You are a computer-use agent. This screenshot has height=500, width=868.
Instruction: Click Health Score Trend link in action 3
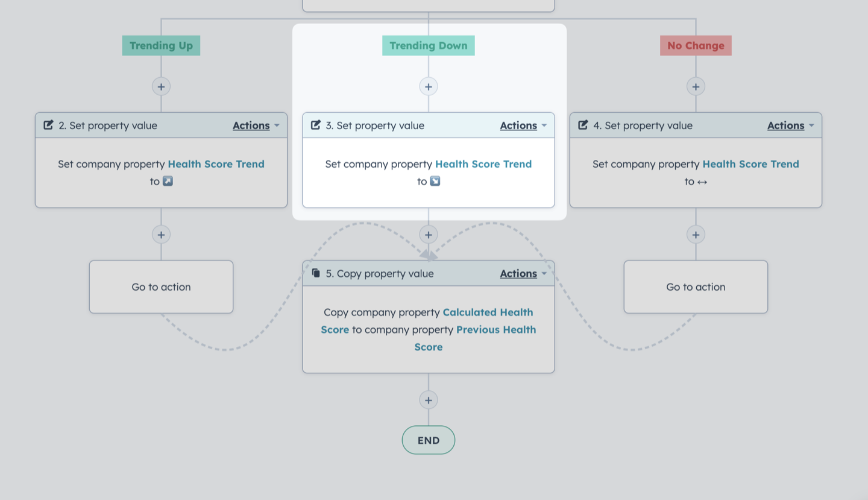click(x=483, y=164)
